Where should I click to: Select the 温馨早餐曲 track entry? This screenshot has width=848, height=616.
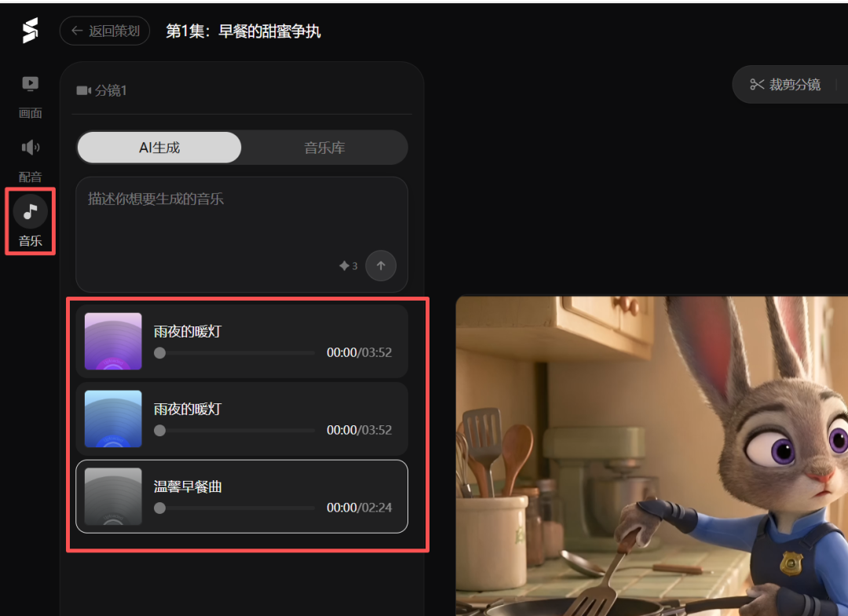241,496
